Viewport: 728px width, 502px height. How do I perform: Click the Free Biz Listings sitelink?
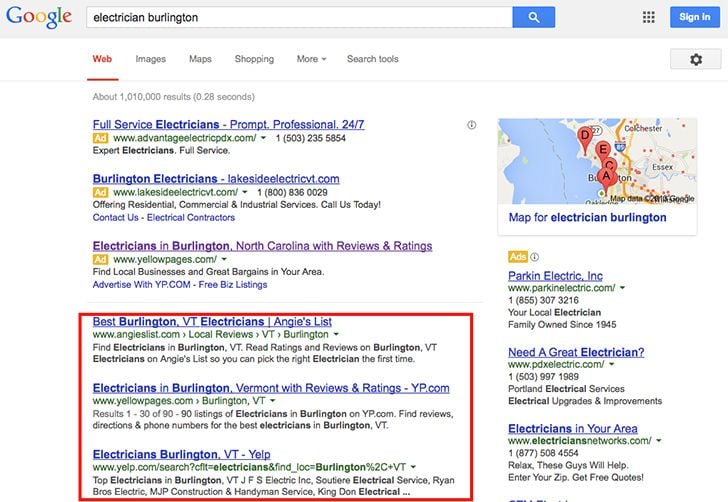pos(233,285)
